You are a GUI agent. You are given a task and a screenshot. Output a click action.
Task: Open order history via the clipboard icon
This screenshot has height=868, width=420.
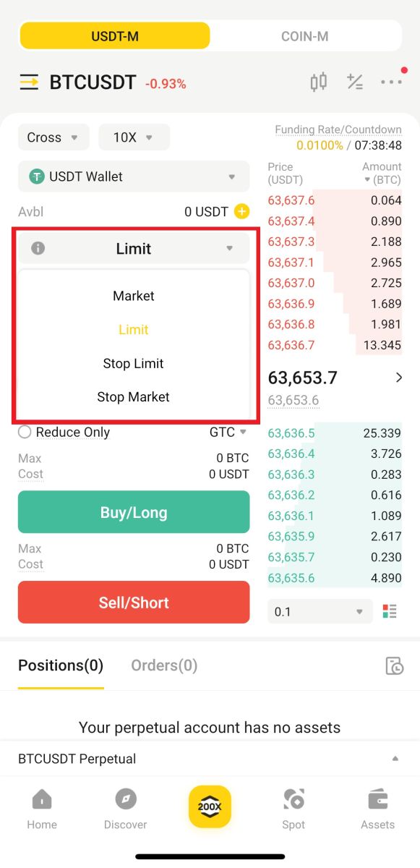pyautogui.click(x=394, y=665)
